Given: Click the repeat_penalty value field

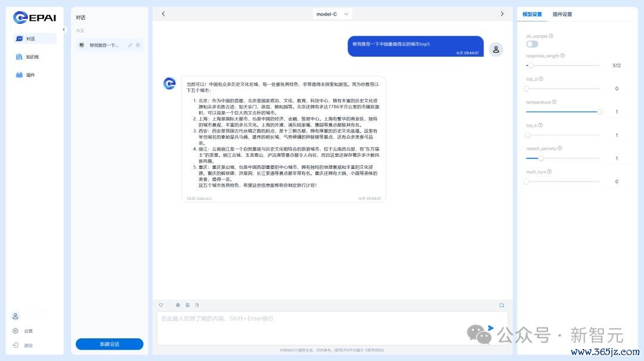Looking at the screenshot, I should [617, 158].
